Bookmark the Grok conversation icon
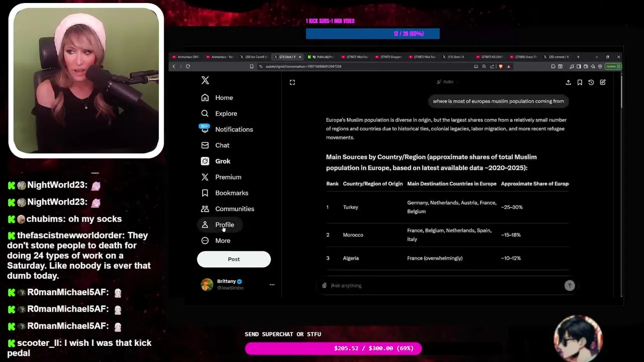The width and height of the screenshot is (644, 362). point(580,82)
